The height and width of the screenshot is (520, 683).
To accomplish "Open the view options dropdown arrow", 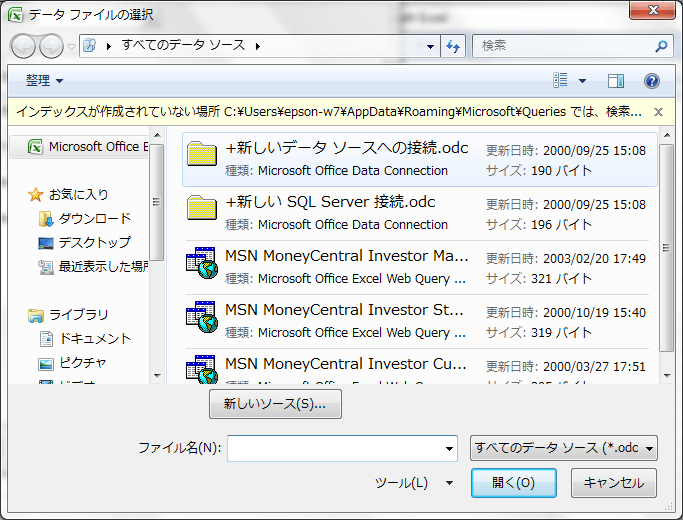I will tap(582, 81).
